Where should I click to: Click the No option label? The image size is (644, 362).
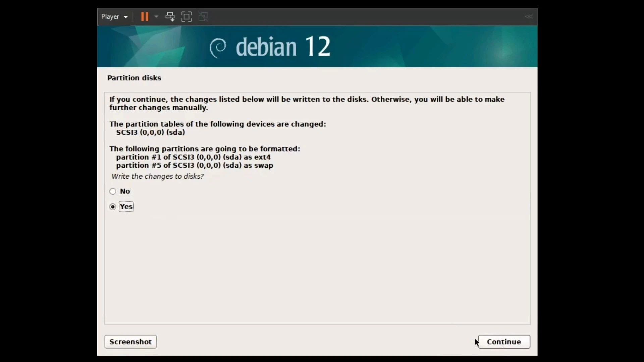(125, 191)
